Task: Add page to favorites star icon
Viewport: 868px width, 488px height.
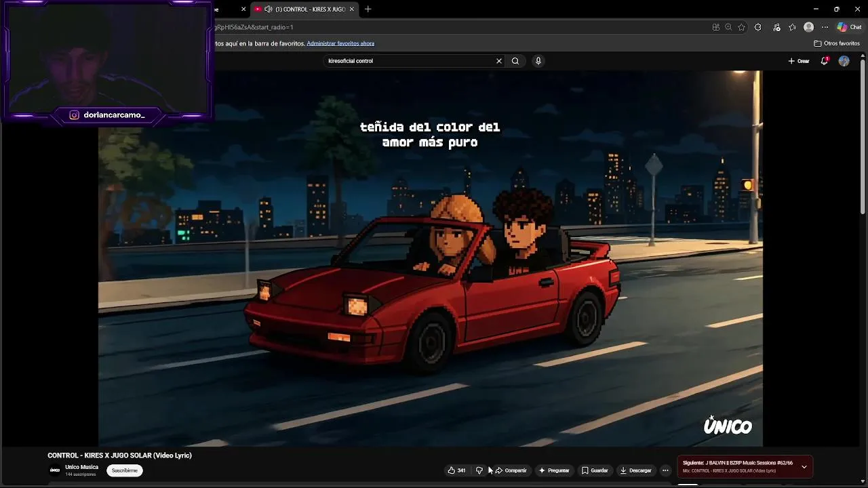Action: [x=742, y=27]
